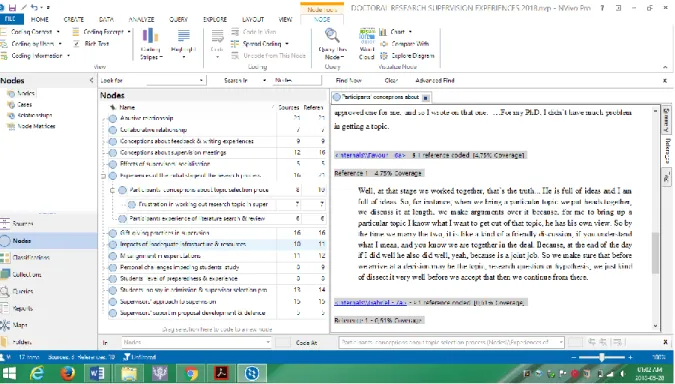
Task: Select Node Matrices in Nodes tree
Action: tap(36, 127)
